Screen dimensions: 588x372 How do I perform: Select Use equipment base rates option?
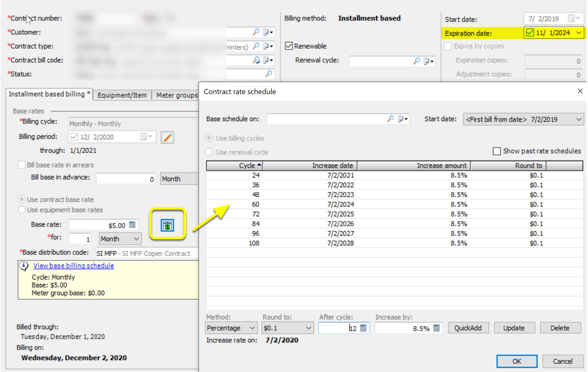coord(22,210)
